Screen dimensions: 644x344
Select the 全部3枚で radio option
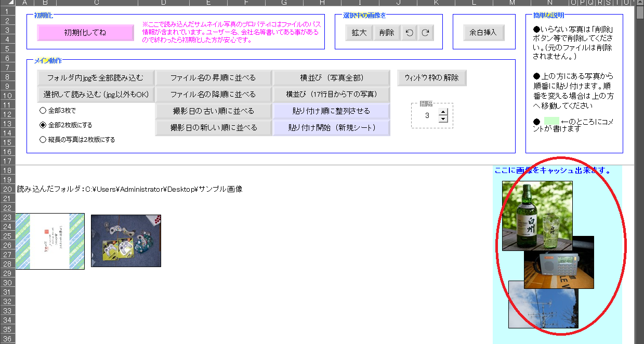pos(43,111)
